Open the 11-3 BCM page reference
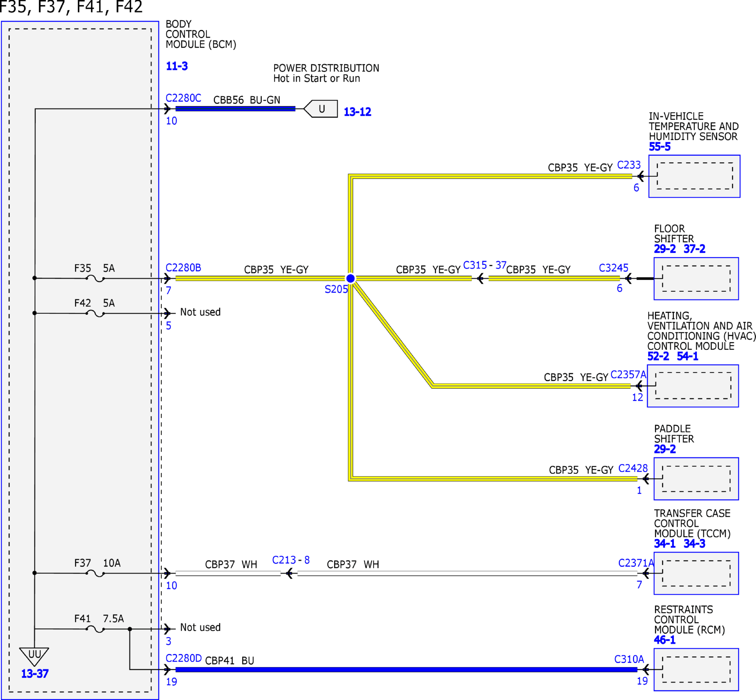 point(177,66)
